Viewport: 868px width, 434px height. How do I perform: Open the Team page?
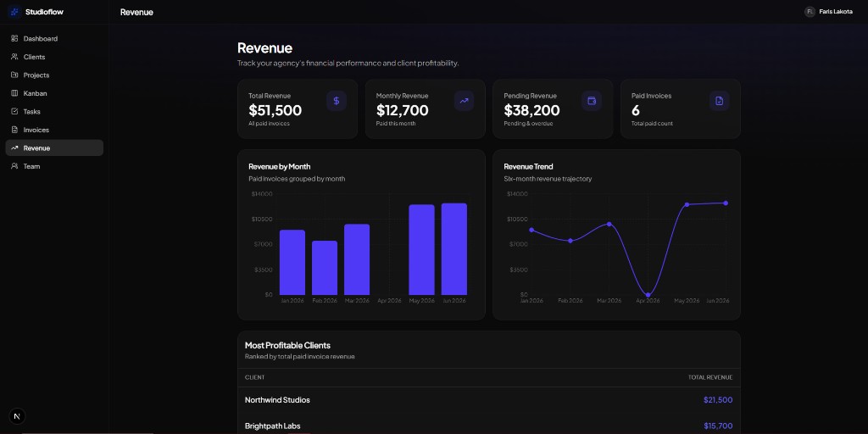(54, 166)
